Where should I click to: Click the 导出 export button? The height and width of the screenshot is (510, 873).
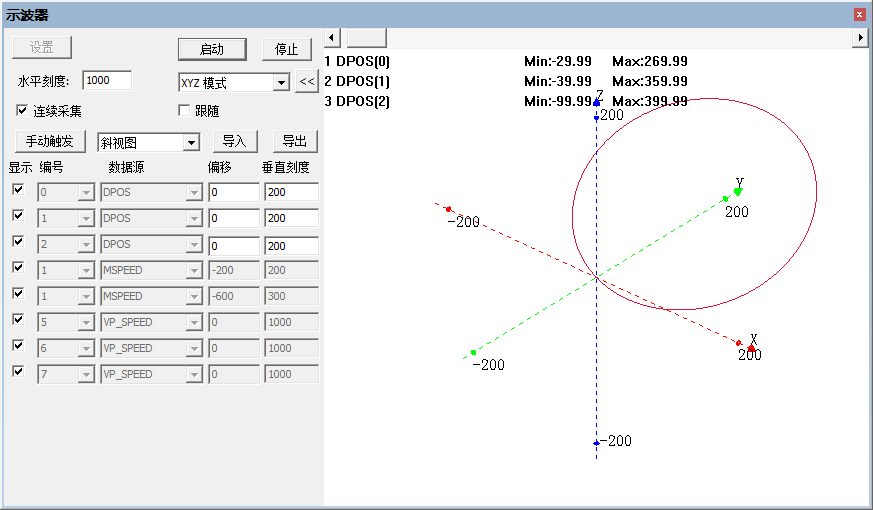pyautogui.click(x=295, y=141)
